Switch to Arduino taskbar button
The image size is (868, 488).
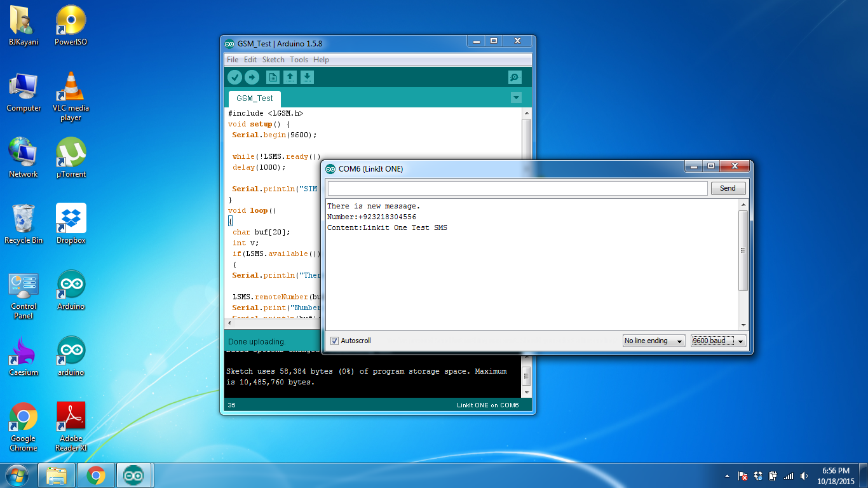134,475
